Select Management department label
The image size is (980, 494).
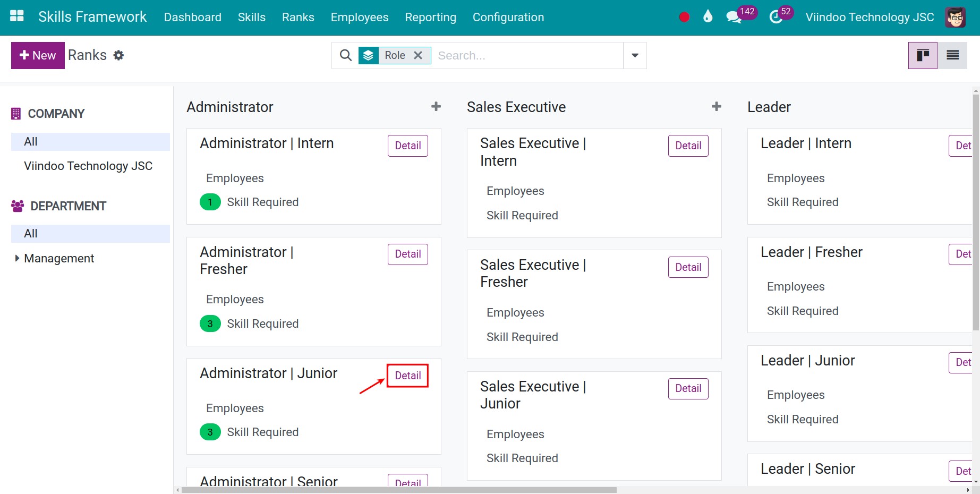pyautogui.click(x=59, y=258)
